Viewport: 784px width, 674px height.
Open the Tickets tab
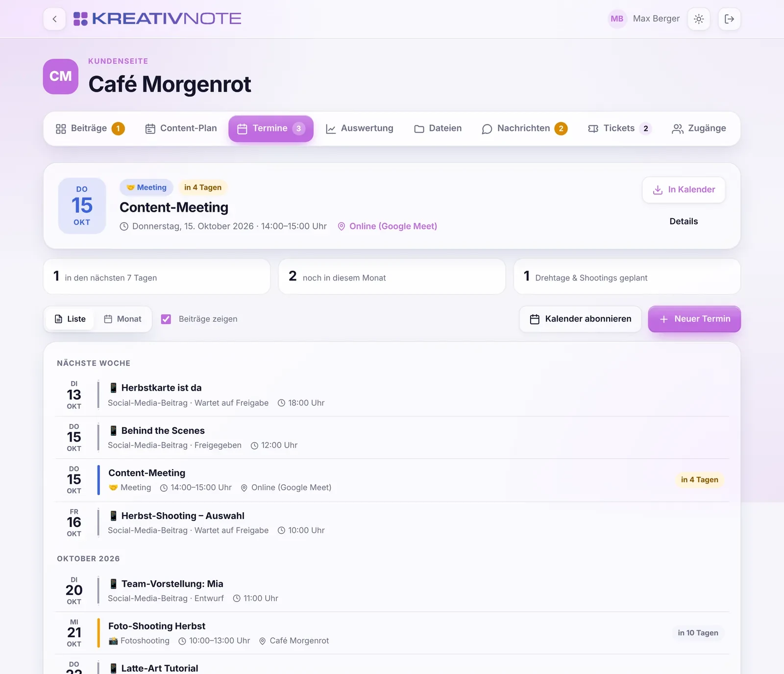[x=619, y=128]
